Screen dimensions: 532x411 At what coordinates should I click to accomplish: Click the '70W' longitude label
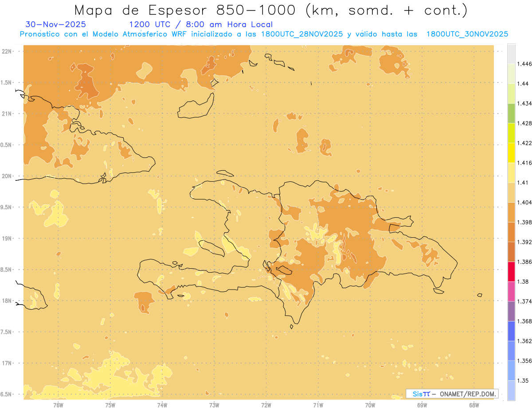coord(370,405)
